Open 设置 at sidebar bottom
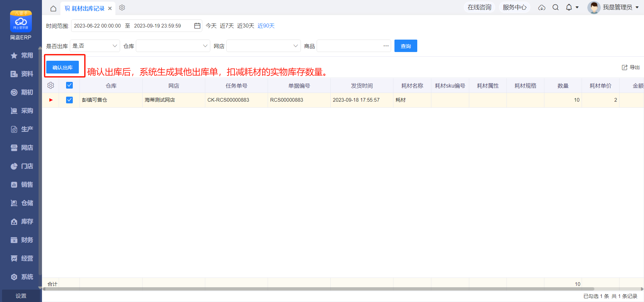 [x=21, y=296]
